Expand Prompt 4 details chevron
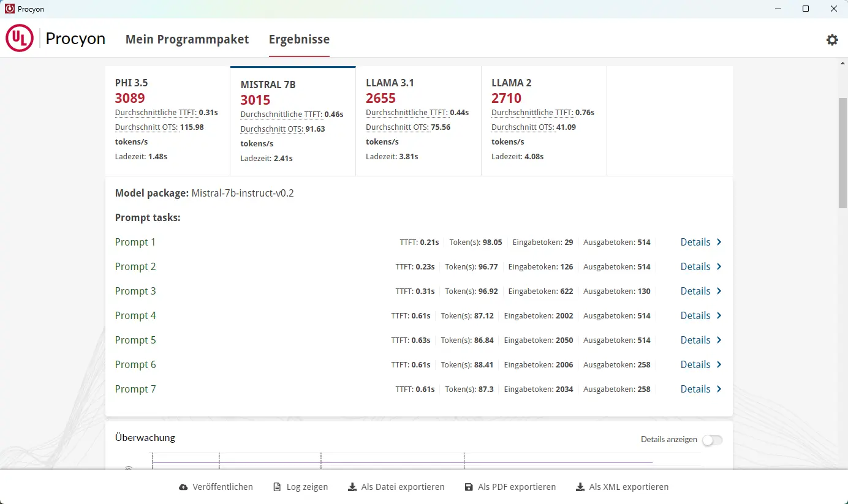 (x=719, y=316)
